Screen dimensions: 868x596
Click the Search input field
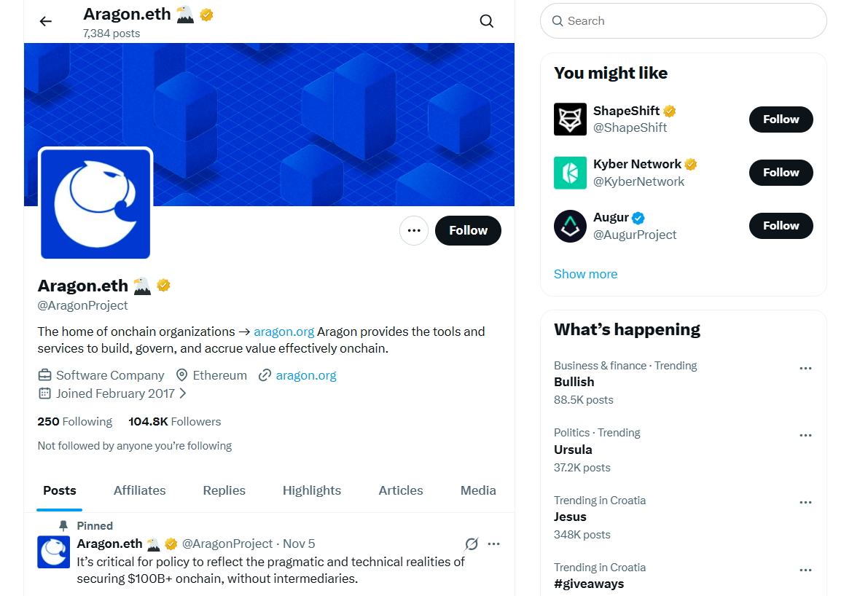[684, 21]
